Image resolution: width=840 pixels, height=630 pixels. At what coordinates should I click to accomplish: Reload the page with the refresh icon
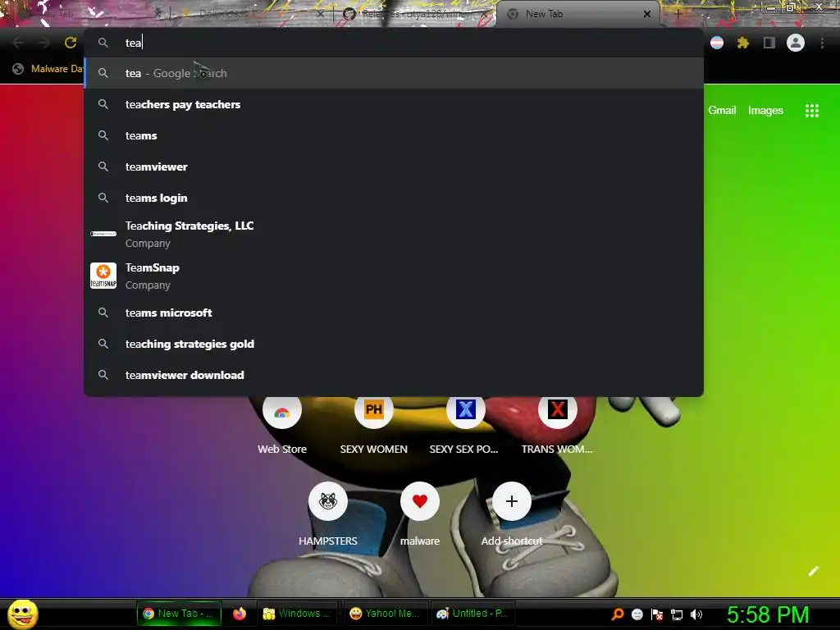click(x=71, y=43)
